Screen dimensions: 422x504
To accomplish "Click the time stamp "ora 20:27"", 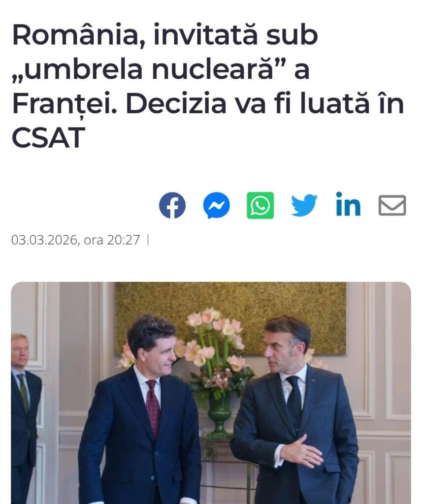I will [112, 240].
